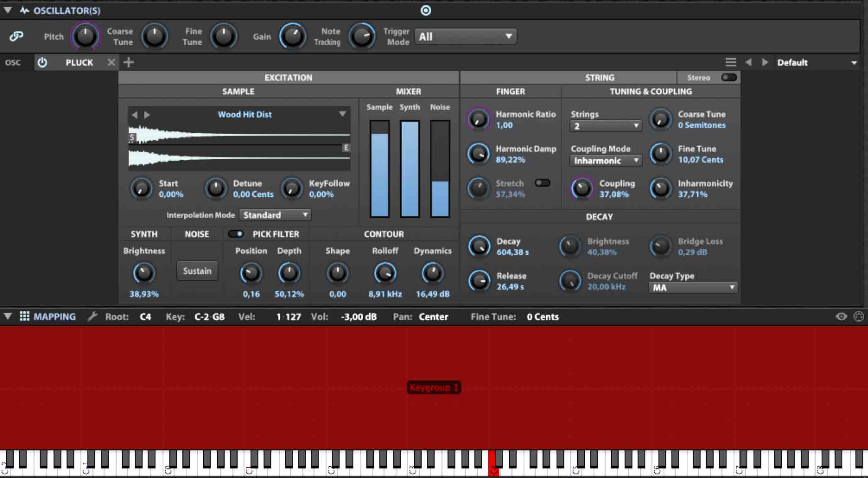Toggle the Pick Filter switch
Screen dimensions: 868x478
pos(236,234)
